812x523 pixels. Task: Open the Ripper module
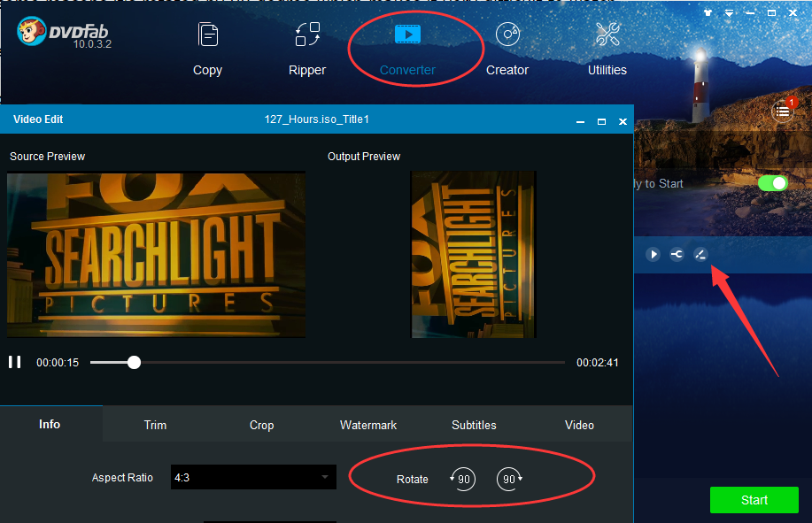[x=307, y=50]
